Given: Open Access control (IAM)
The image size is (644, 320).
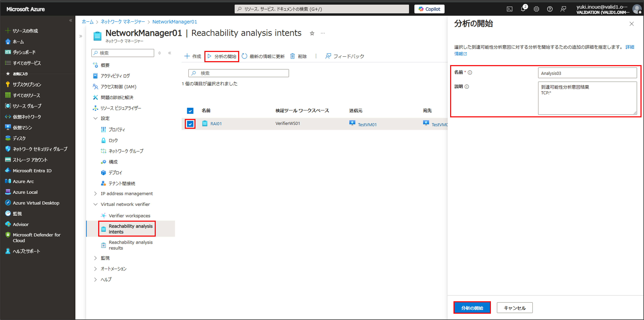Looking at the screenshot, I should click(x=115, y=86).
